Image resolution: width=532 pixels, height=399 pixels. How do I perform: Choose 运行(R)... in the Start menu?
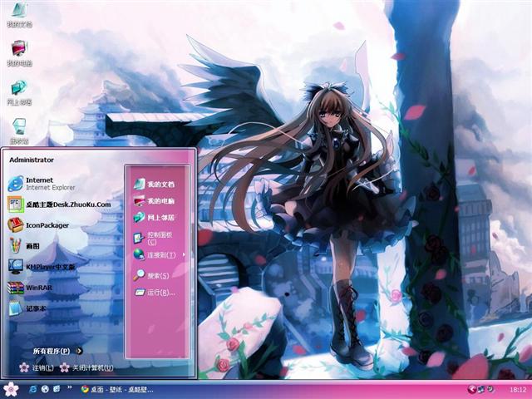click(158, 293)
